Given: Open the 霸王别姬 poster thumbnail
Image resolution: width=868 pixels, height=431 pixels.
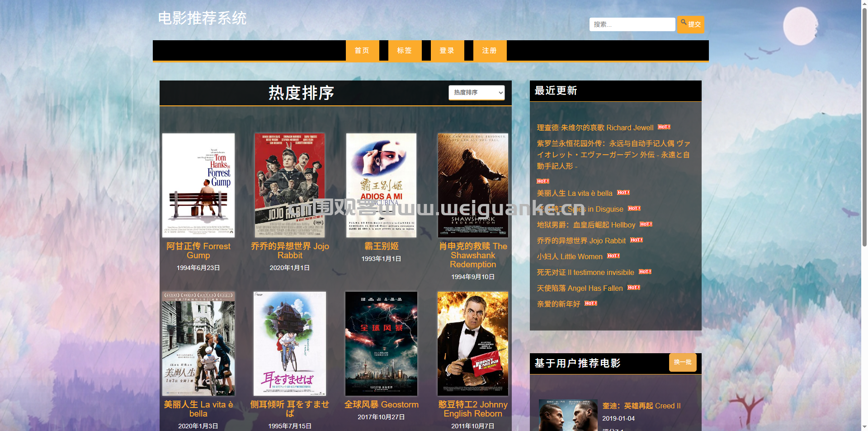Looking at the screenshot, I should [381, 185].
